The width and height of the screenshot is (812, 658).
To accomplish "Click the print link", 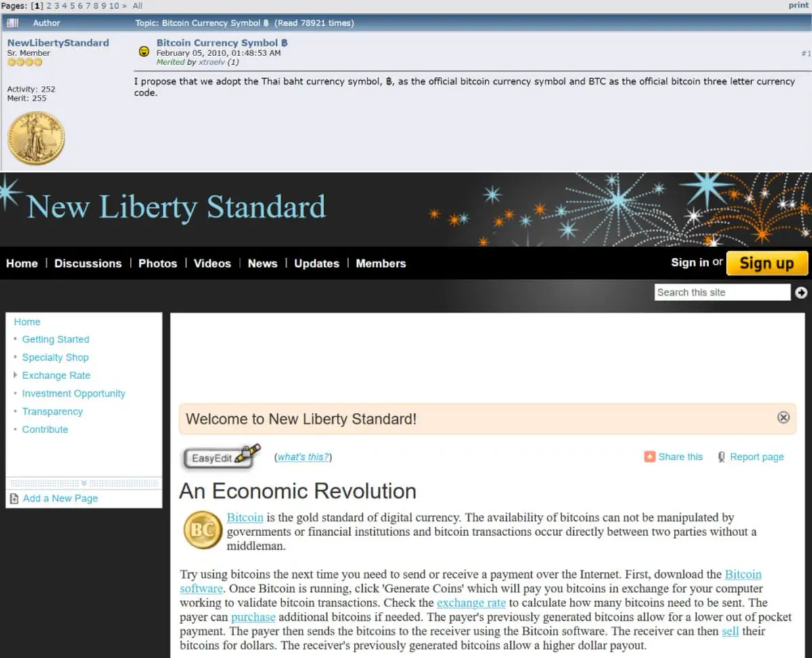I will tap(798, 5).
